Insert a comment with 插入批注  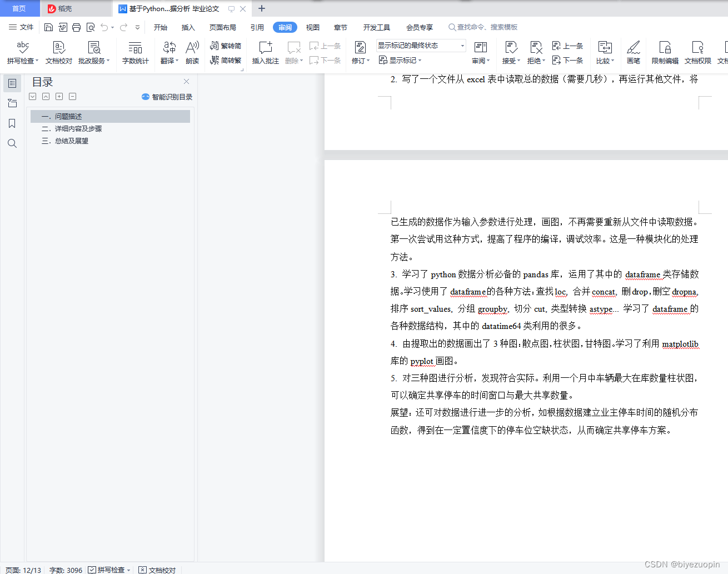(x=265, y=53)
